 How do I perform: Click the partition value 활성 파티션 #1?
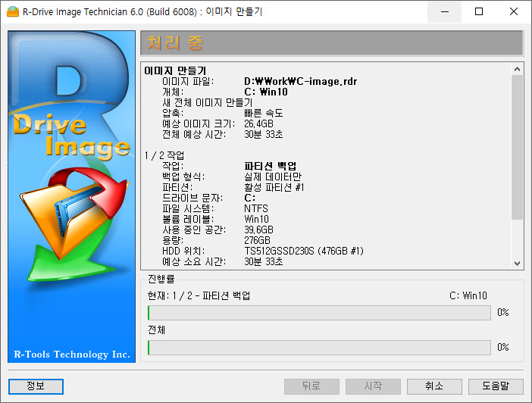[x=274, y=187]
